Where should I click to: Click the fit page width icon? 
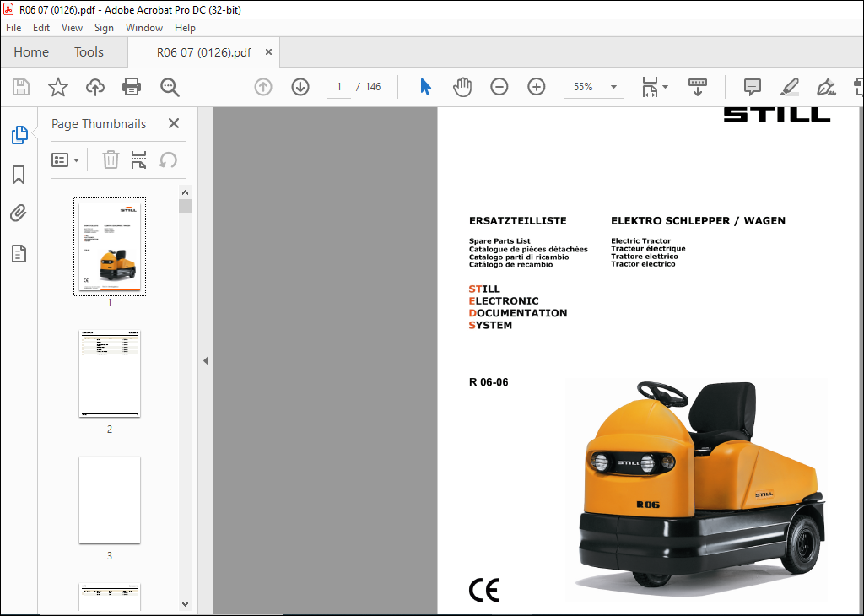coord(650,87)
